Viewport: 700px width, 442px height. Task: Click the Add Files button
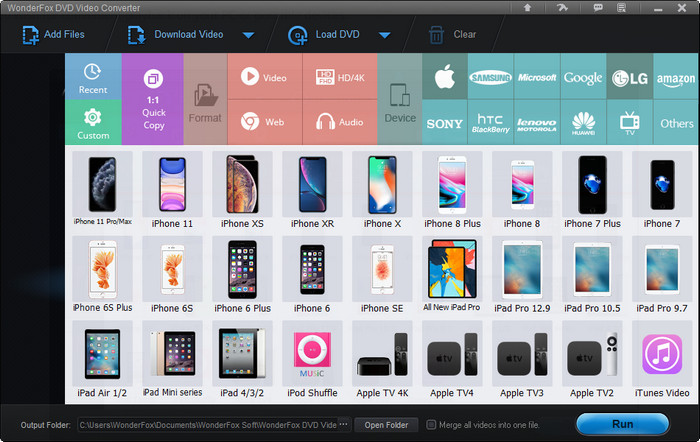pos(54,35)
